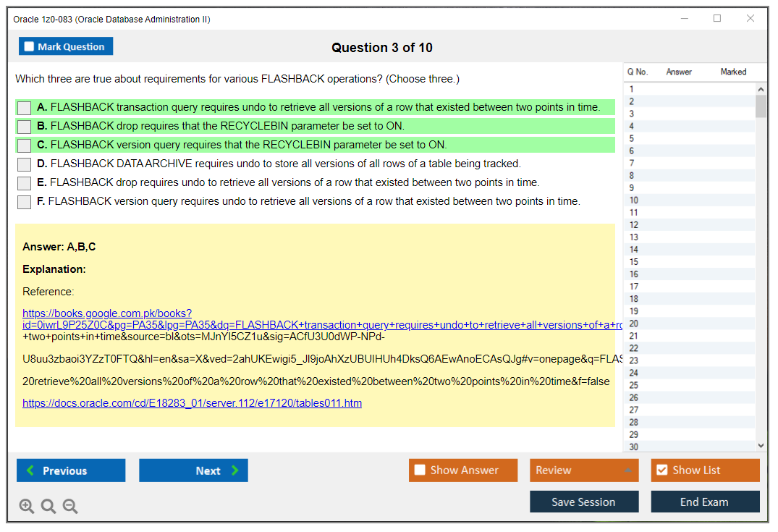
Task: Check answer option B about FLASHBACK drop
Action: coord(22,126)
